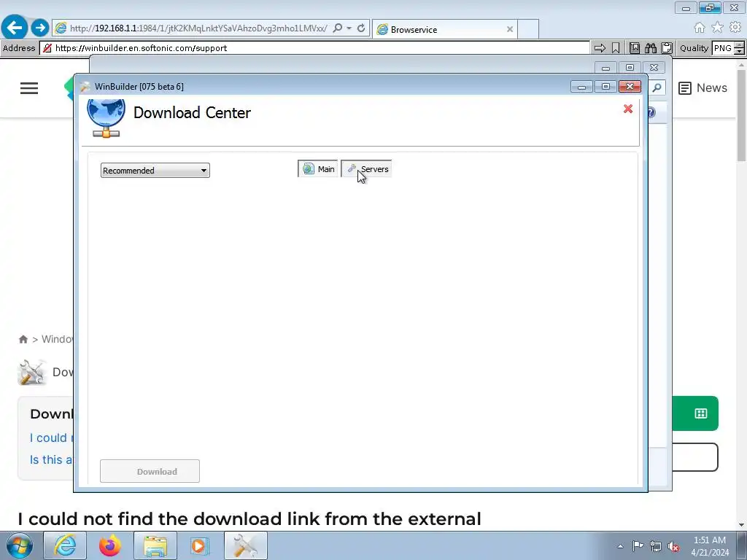The image size is (747, 560).
Task: Open the 'Is this a' link on webpage
Action: [52, 459]
